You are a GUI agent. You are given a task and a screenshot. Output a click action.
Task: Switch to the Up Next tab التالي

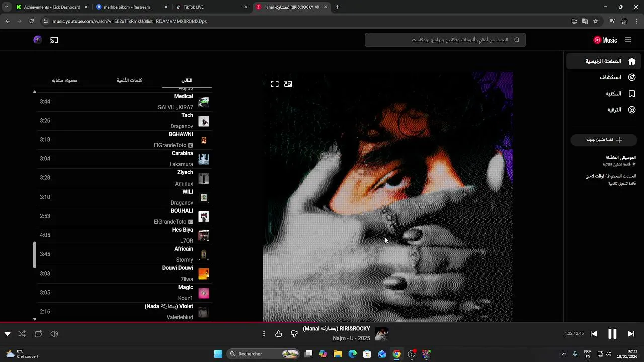pos(187,80)
